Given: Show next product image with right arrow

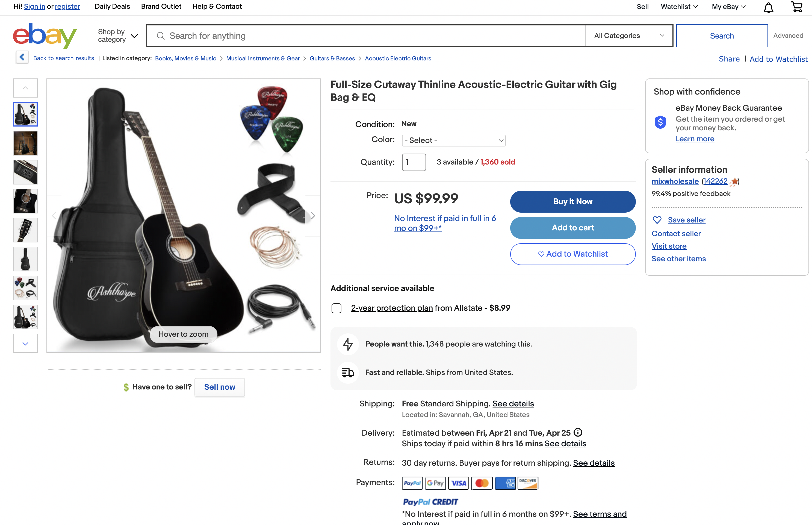Looking at the screenshot, I should point(312,215).
